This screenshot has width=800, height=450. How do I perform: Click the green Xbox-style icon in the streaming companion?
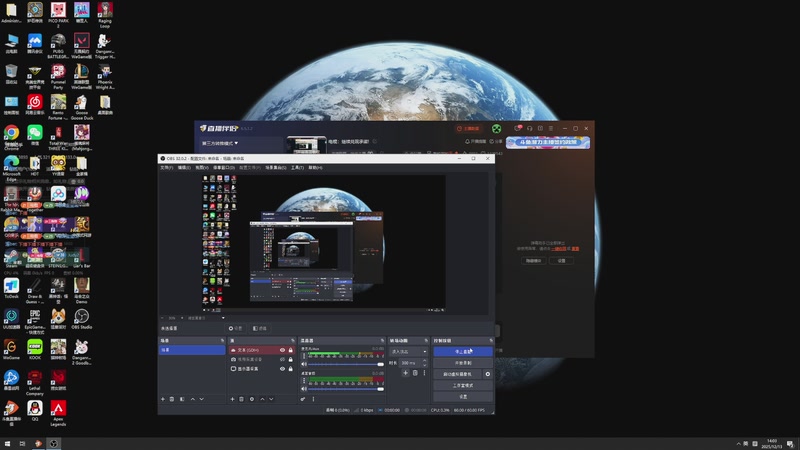tap(496, 129)
